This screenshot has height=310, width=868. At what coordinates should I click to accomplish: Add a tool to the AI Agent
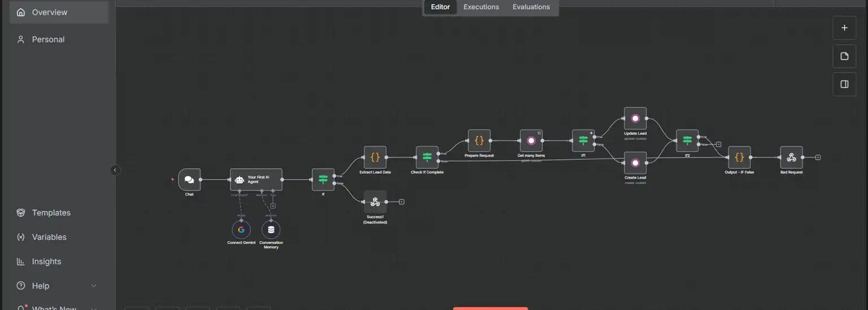[x=273, y=206]
